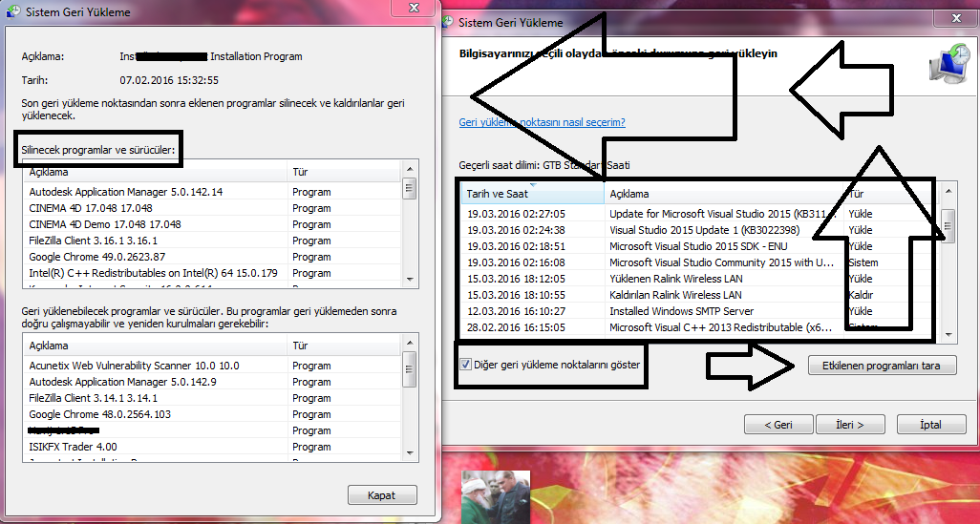Click the large System Restore computer icon

948,64
